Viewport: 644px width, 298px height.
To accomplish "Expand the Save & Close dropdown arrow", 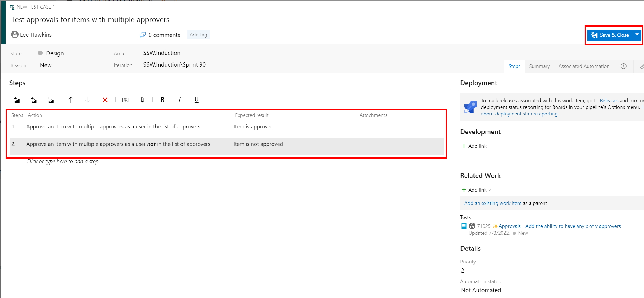I will coord(637,35).
